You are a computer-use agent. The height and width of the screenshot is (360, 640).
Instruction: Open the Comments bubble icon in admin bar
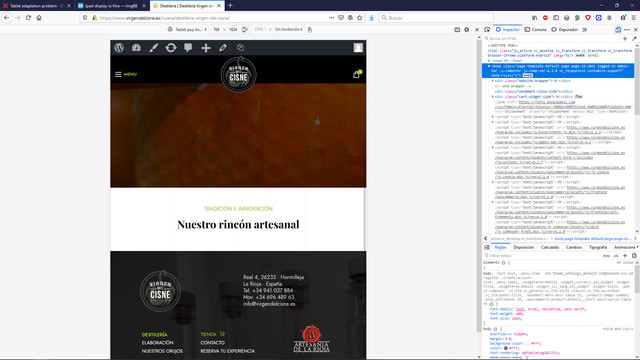[x=188, y=48]
